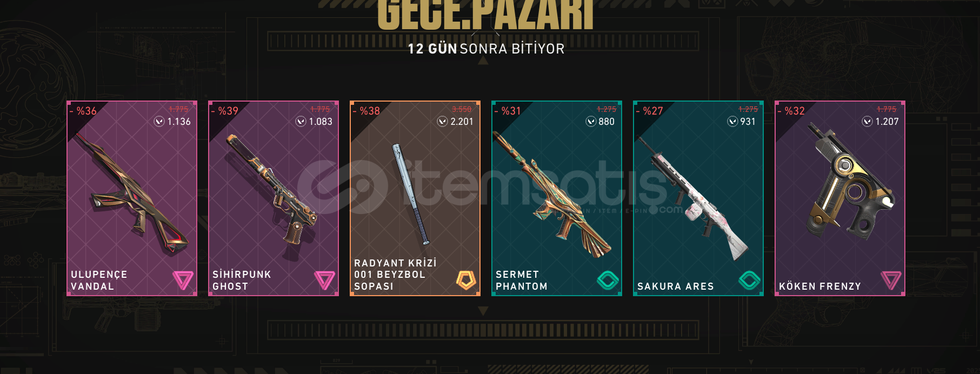Click the VP currency icon beside 1.136
Viewport: 980px width, 374px height.
[159, 122]
